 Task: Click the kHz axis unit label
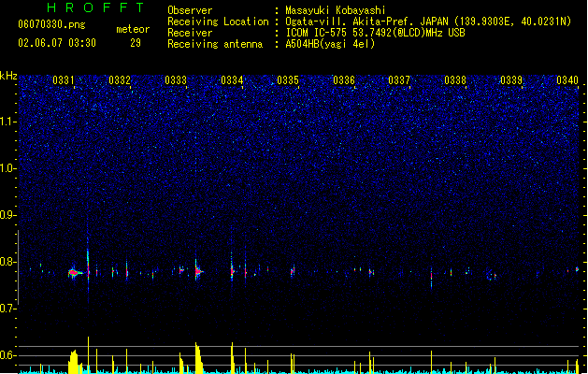click(x=8, y=76)
